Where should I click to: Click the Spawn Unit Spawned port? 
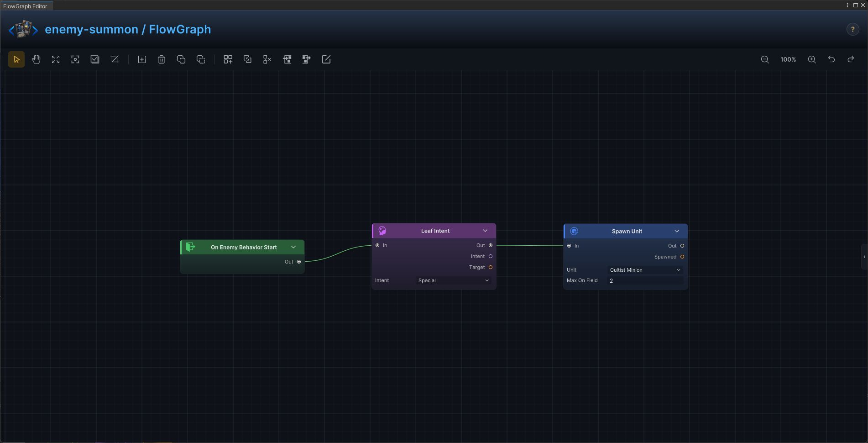pos(682,257)
